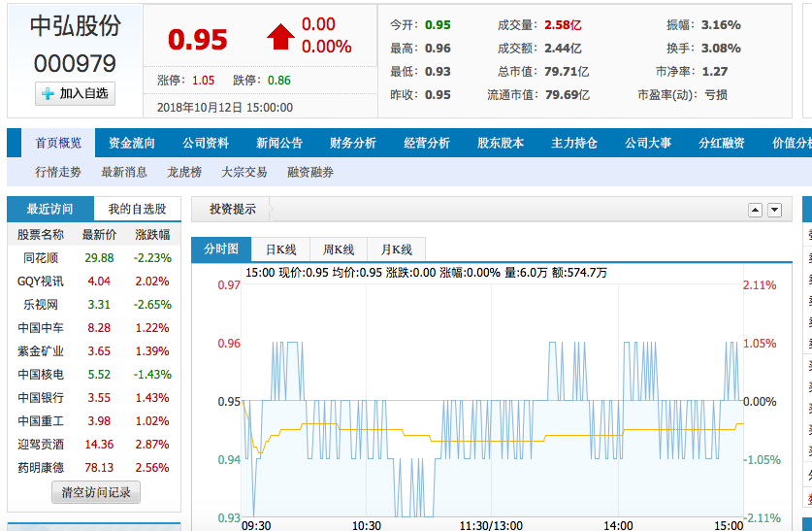The width and height of the screenshot is (812, 531).
Task: Go to 公司资料 tab
Action: [206, 143]
